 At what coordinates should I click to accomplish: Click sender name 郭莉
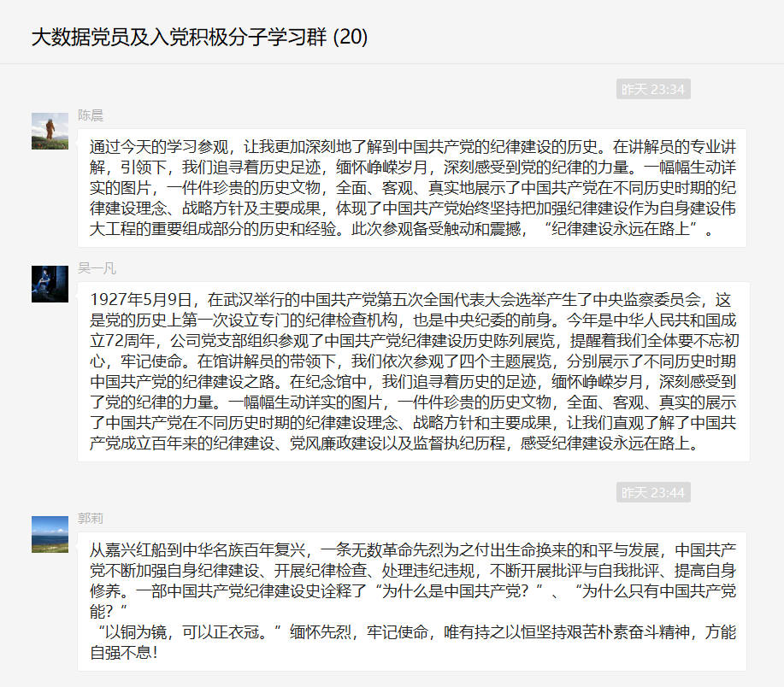tap(91, 519)
